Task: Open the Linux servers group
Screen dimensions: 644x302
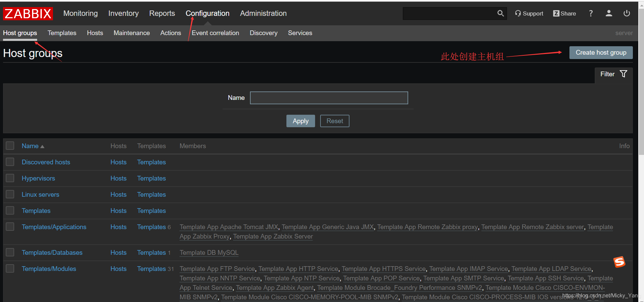Action: pyautogui.click(x=40, y=195)
